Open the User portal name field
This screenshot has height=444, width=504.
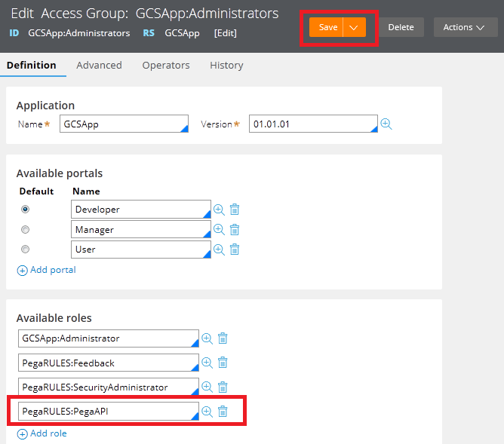(x=141, y=250)
